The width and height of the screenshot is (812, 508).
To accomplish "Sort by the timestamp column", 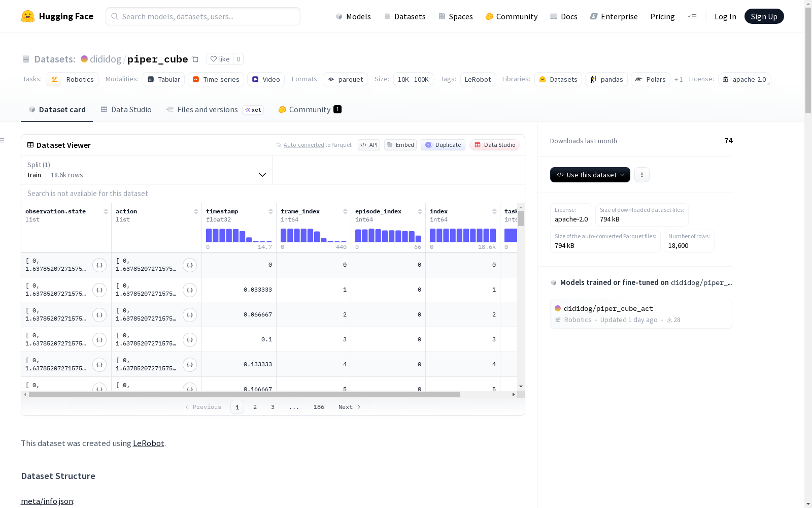I will tap(270, 211).
